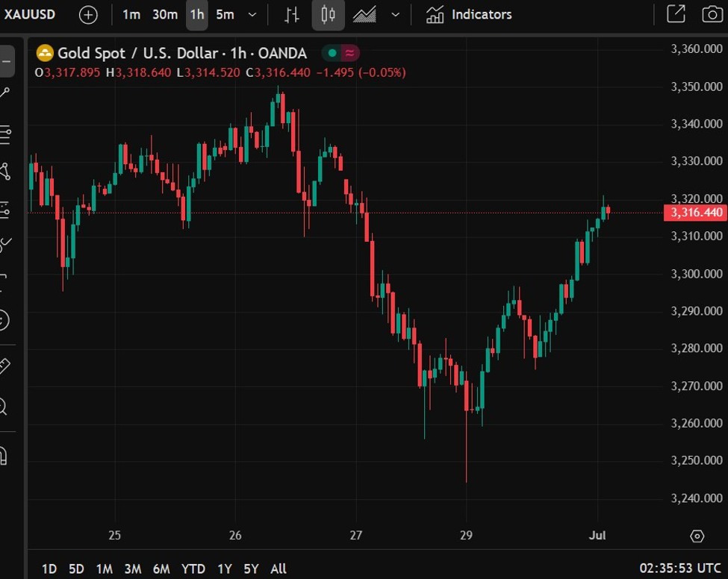Add a symbol with the plus button

[x=88, y=14]
